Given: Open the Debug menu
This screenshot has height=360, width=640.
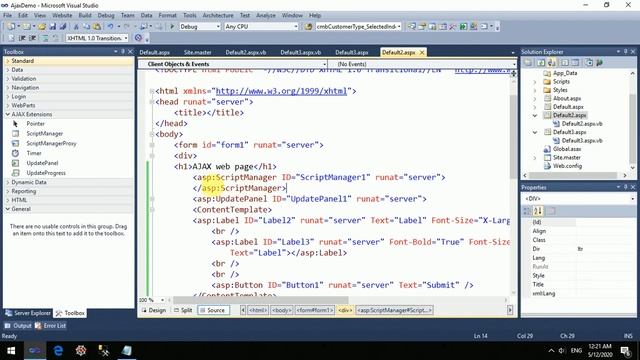Looking at the screenshot, I should point(106,15).
